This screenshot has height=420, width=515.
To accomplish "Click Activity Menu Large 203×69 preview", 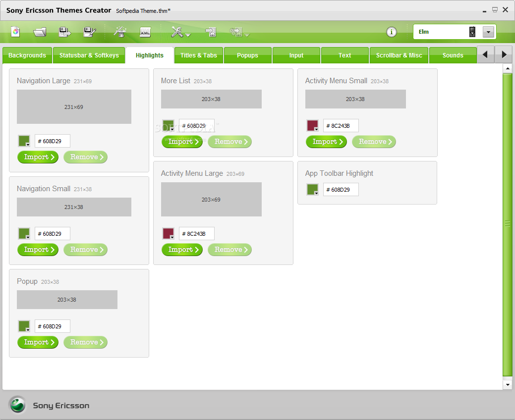I will (x=211, y=199).
